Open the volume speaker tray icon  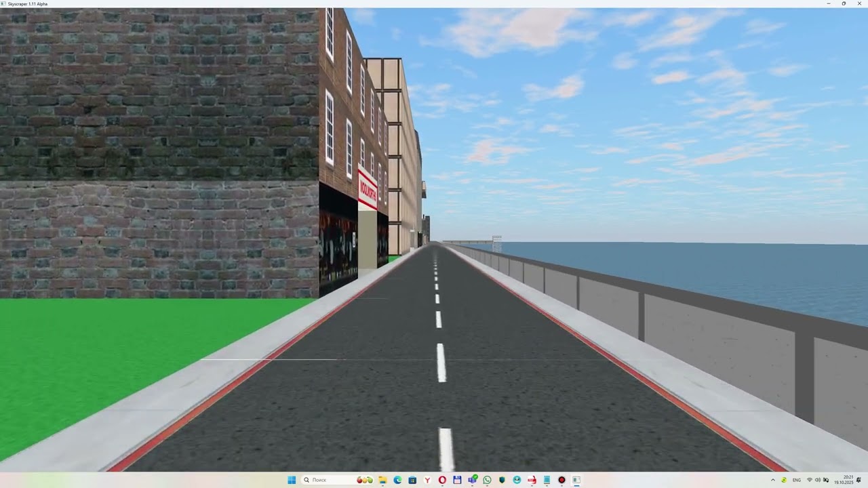pos(818,480)
